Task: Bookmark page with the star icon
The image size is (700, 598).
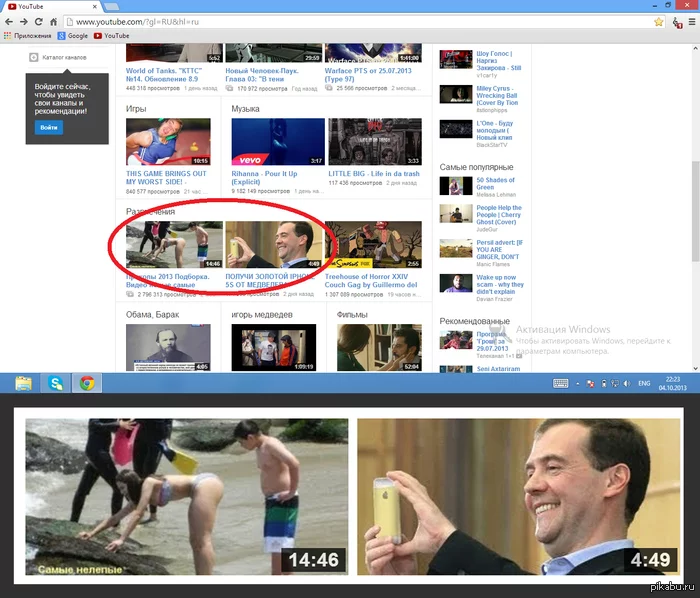Action: (658, 22)
